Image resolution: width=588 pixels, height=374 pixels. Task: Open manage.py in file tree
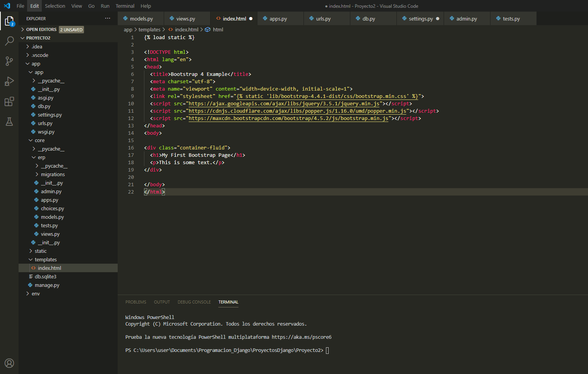point(68,285)
